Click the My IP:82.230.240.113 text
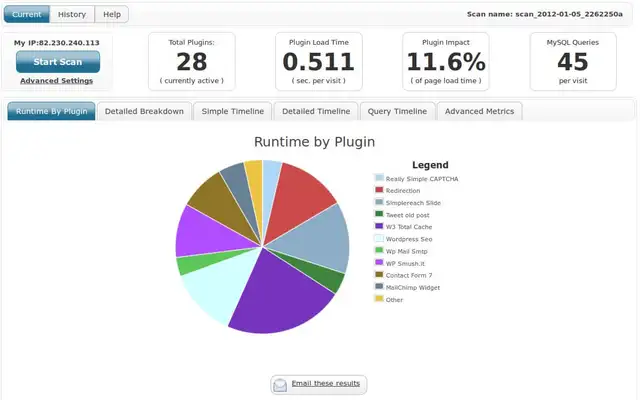Viewport: 640px width, 400px height. (x=57, y=42)
